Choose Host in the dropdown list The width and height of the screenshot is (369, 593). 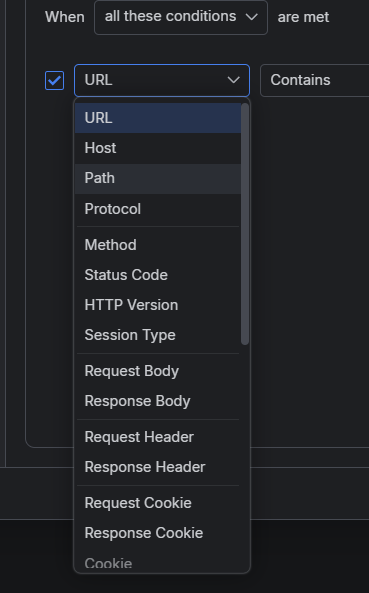click(x=158, y=148)
